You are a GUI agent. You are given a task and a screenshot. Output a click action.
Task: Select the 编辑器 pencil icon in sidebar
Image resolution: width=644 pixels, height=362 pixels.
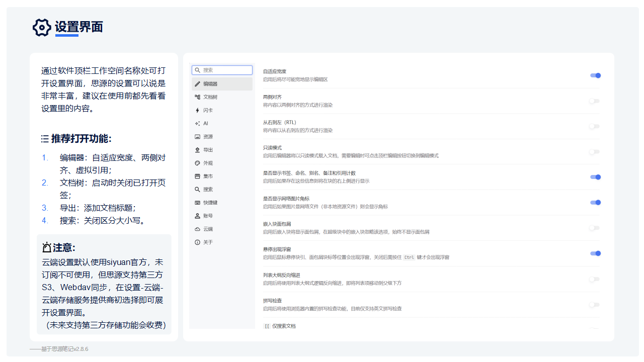197,84
